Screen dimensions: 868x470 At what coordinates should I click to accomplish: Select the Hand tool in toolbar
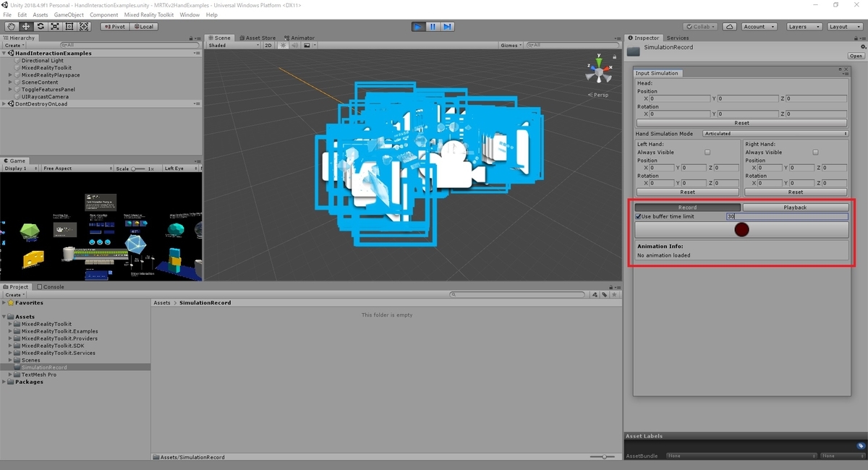point(11,27)
